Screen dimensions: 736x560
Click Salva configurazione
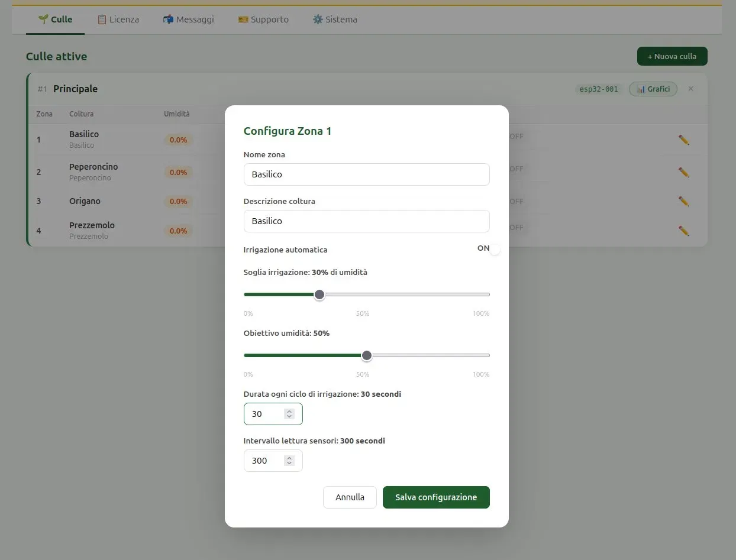[x=436, y=497]
